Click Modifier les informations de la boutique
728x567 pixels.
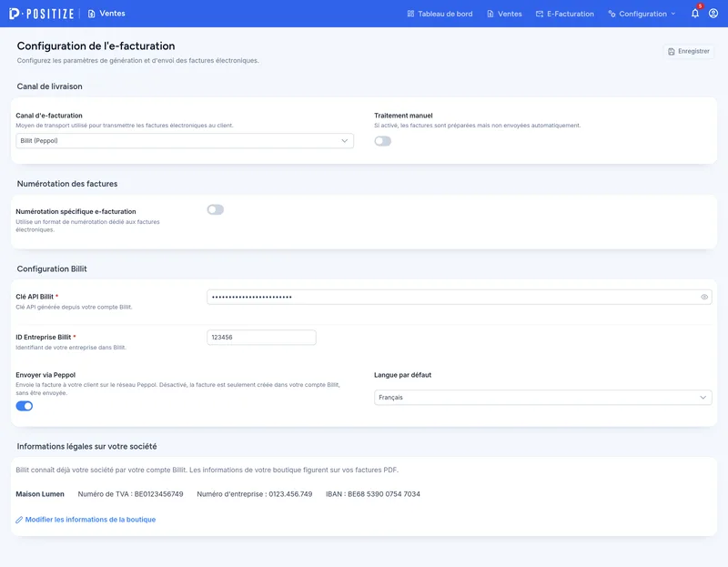click(90, 520)
